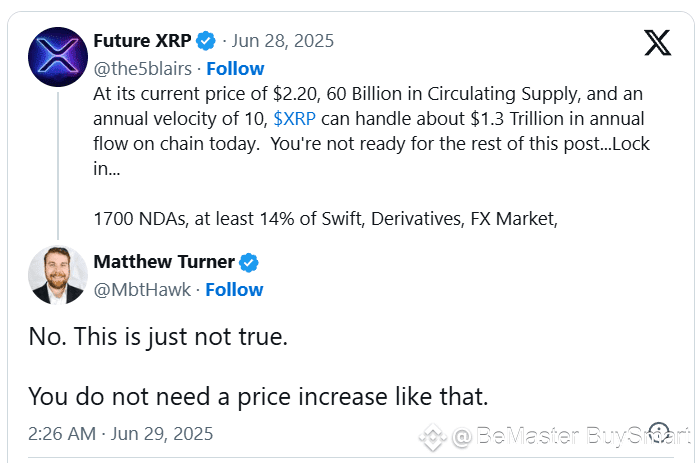The image size is (698, 463).
Task: Click the info icon near the timestamp
Action: pos(659,433)
